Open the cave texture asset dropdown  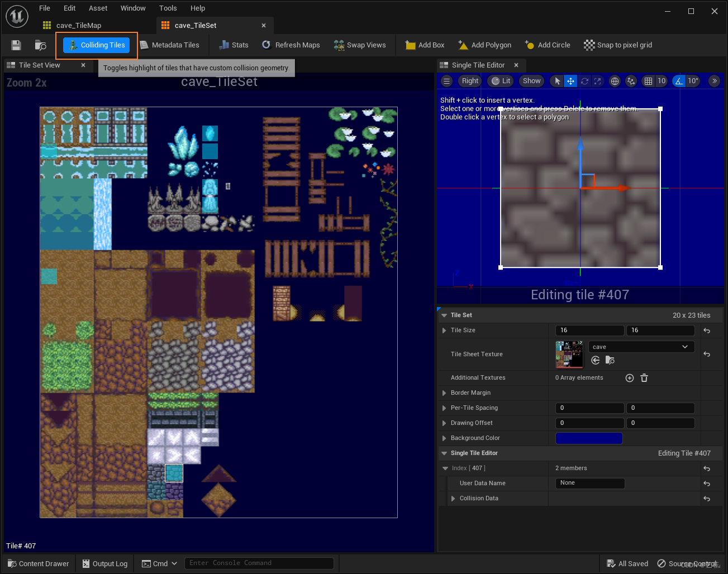(641, 347)
